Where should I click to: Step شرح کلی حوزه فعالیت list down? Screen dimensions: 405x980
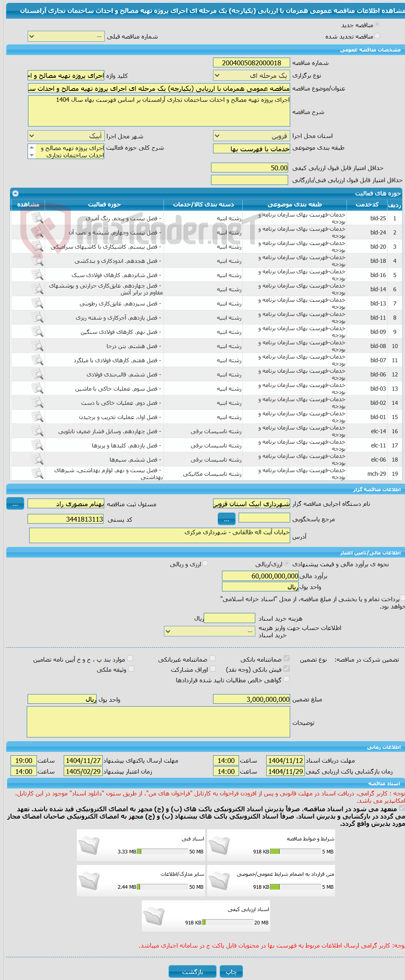click(x=32, y=155)
